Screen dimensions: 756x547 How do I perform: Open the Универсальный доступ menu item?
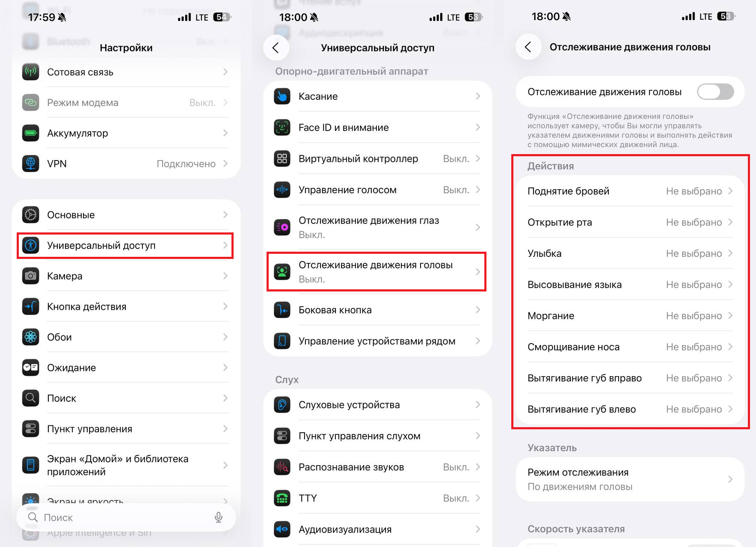click(125, 246)
